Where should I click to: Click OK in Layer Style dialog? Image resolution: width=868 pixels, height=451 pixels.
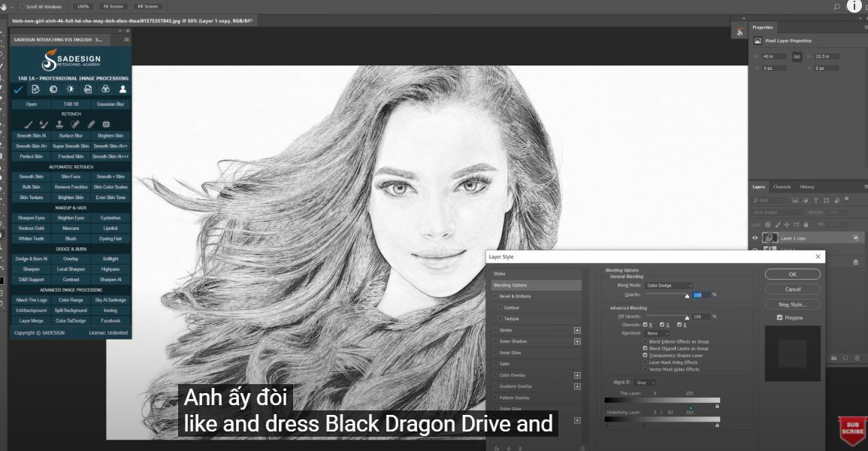793,274
